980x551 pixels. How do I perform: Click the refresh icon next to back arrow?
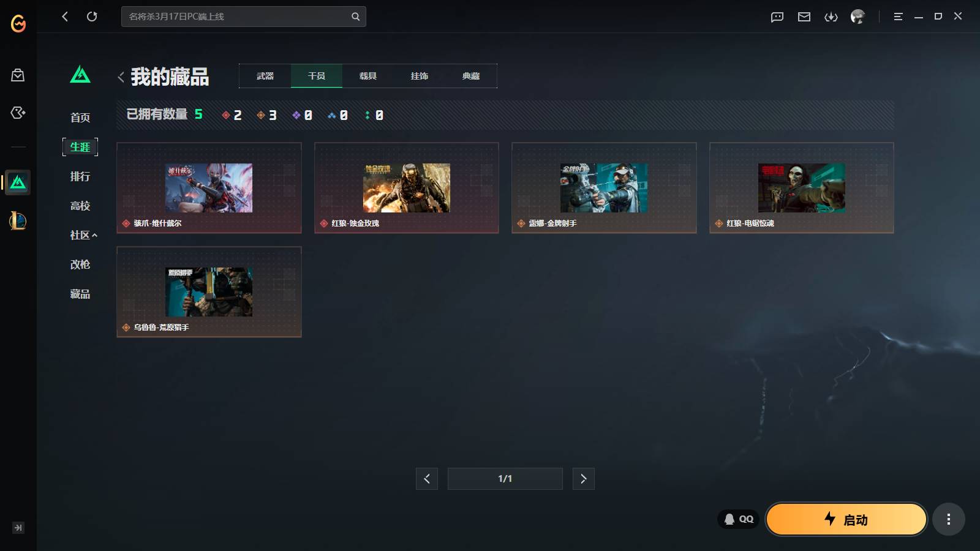pyautogui.click(x=92, y=17)
